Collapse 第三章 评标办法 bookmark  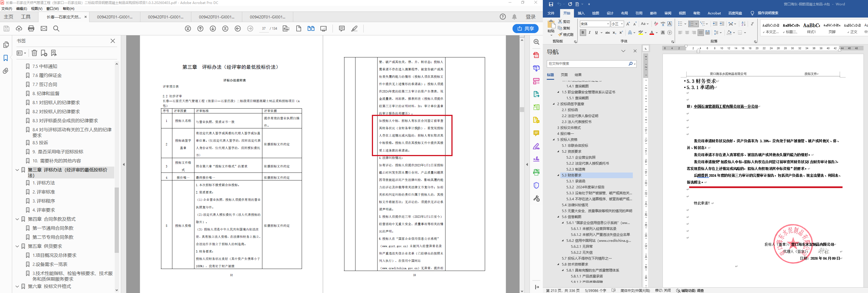[x=17, y=170]
